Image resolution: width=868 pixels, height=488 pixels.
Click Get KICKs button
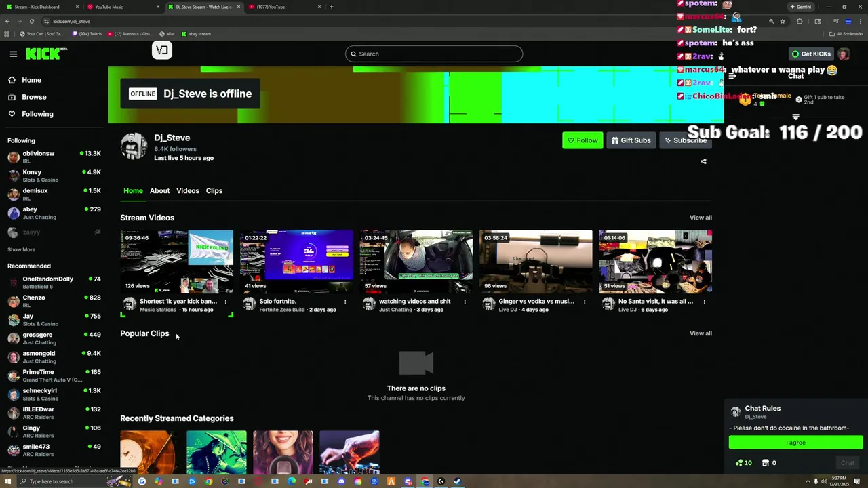coord(811,54)
